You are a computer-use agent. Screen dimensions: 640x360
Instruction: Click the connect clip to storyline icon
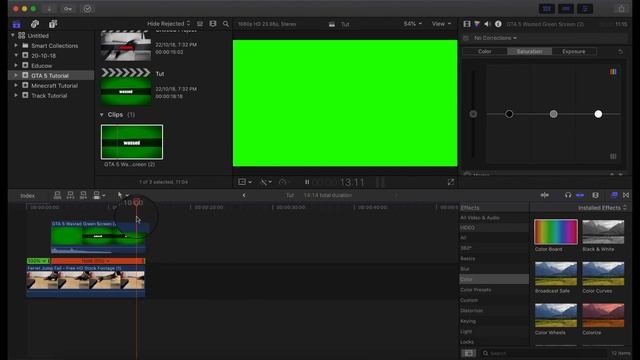(x=57, y=195)
